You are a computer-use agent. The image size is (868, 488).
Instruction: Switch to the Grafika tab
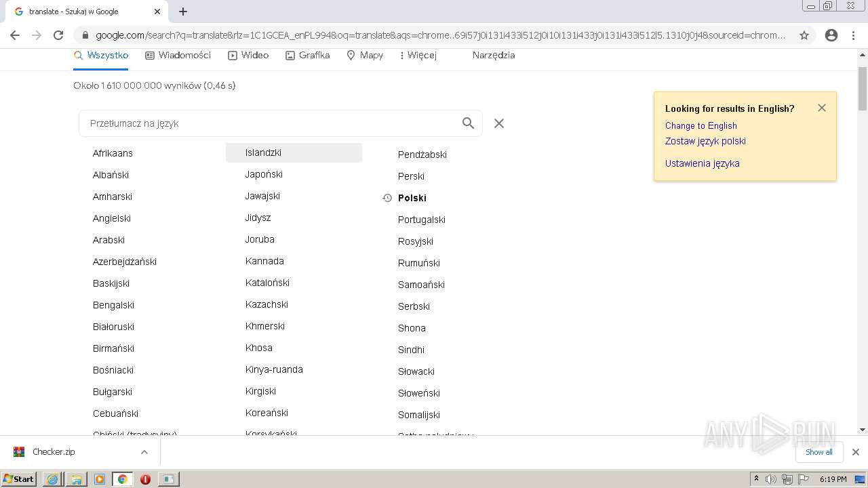308,56
